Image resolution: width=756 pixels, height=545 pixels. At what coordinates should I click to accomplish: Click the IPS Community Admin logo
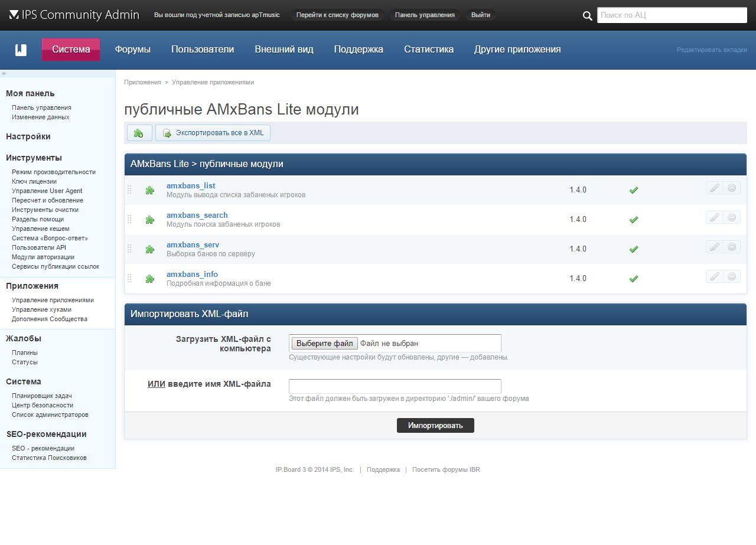74,15
